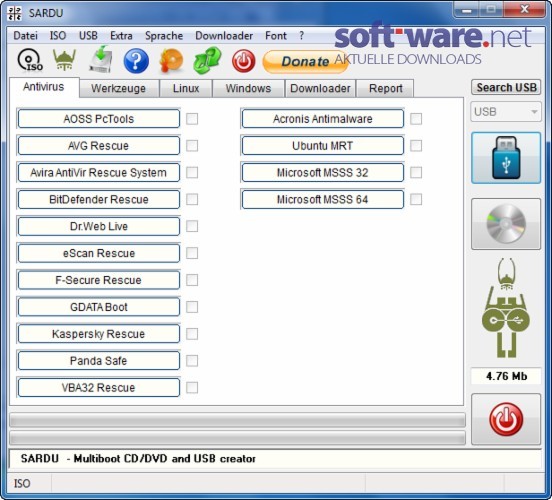Enable the Kaspersky Rescue checkbox
This screenshot has width=552, height=500.
pos(192,334)
